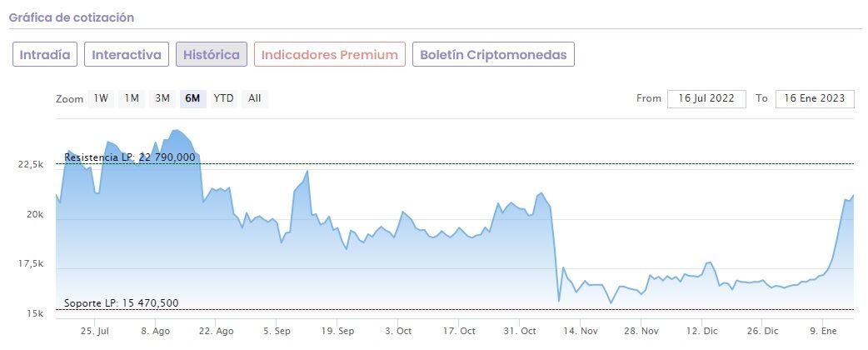Viewport: 868px width, 350px height.
Task: Open the Boletín Criptomonedas tab
Action: 493,55
